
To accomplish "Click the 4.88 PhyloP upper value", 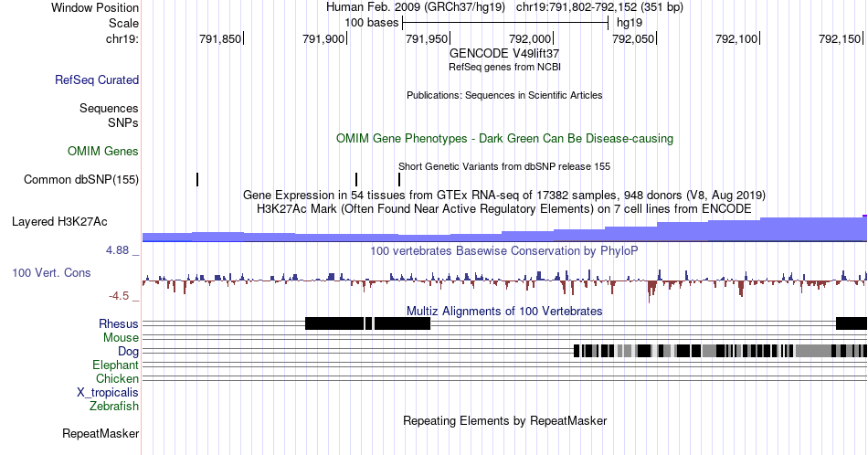I will [x=117, y=250].
